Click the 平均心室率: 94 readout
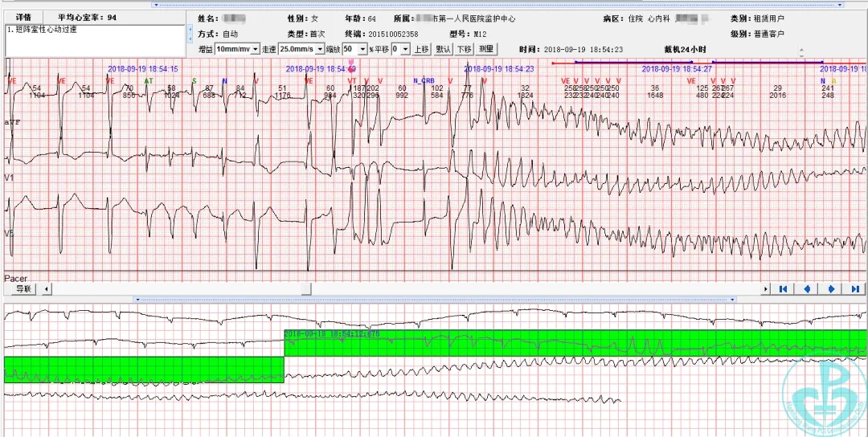This screenshot has height=437, width=868. point(87,18)
